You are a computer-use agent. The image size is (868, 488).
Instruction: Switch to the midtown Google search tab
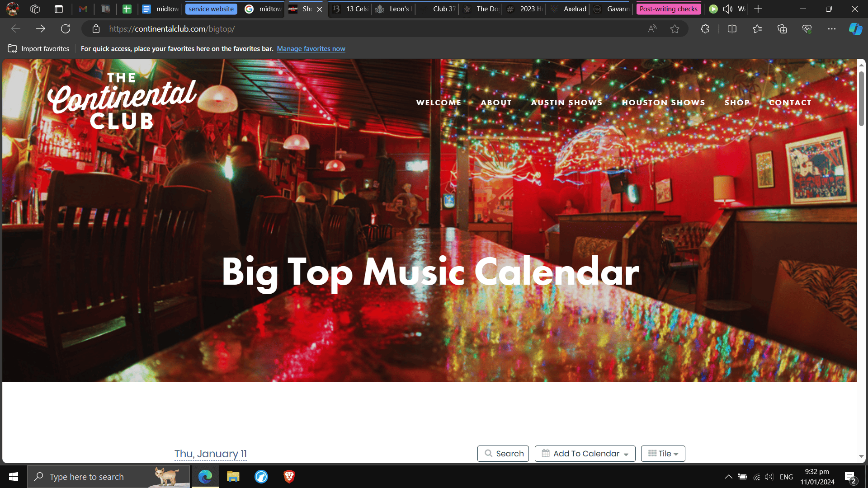[x=263, y=9]
